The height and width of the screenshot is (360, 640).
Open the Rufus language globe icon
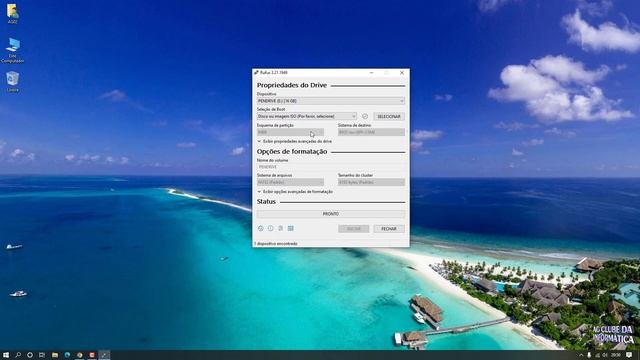[260, 228]
